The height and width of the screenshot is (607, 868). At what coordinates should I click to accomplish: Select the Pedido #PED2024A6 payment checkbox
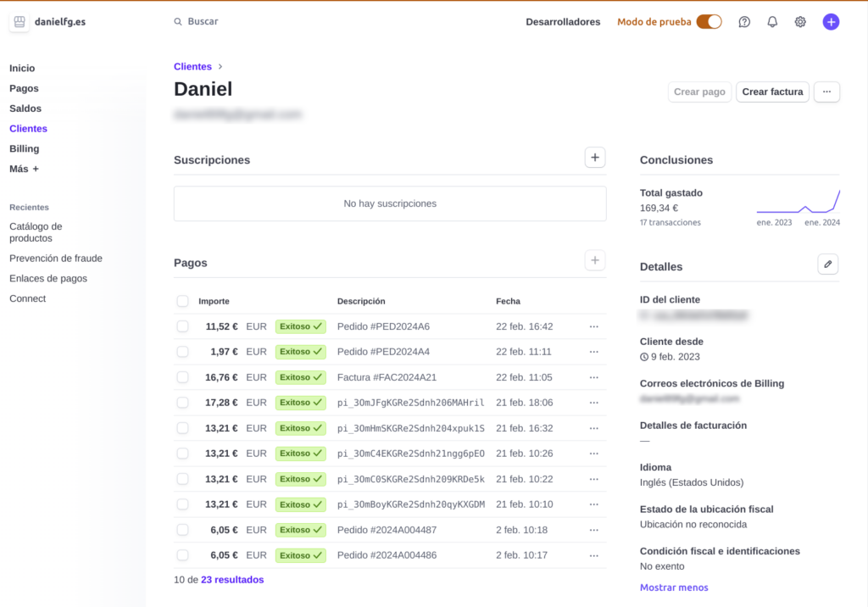coord(182,326)
